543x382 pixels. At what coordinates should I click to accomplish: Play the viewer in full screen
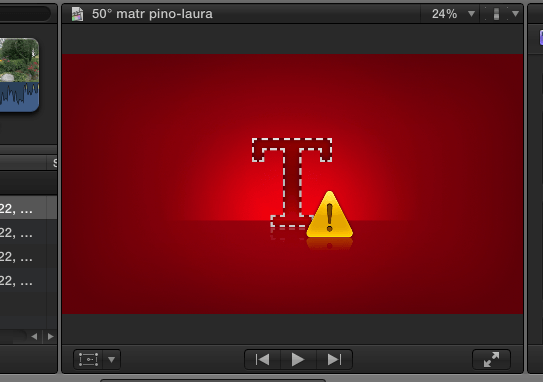coord(491,359)
